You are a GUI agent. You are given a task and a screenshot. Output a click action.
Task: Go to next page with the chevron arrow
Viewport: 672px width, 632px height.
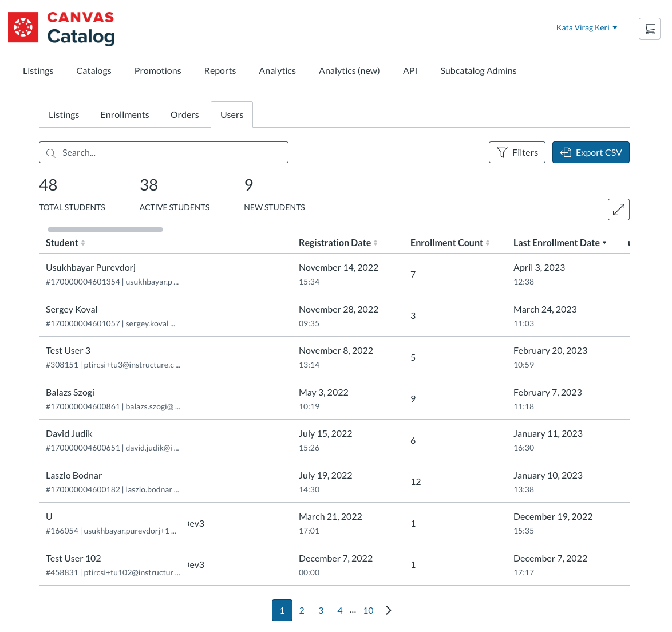pyautogui.click(x=388, y=610)
